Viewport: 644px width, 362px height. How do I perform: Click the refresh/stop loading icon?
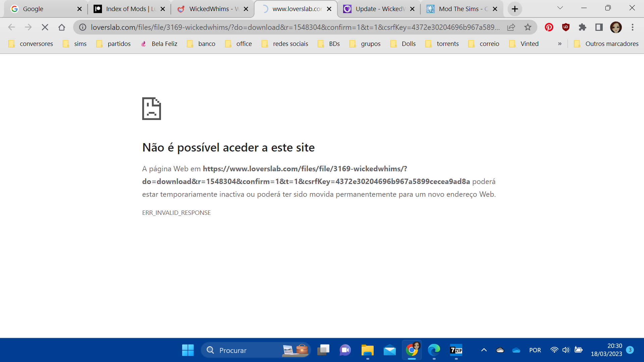click(45, 27)
